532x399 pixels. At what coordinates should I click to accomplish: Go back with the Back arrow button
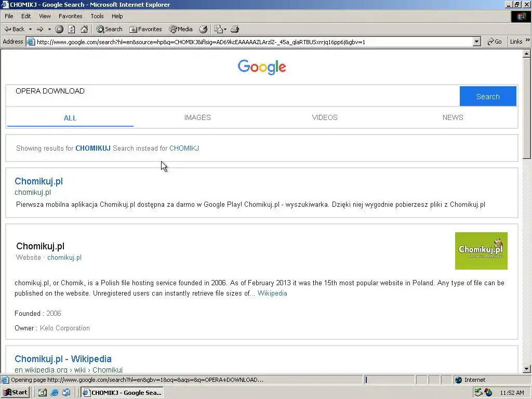pyautogui.click(x=14, y=29)
